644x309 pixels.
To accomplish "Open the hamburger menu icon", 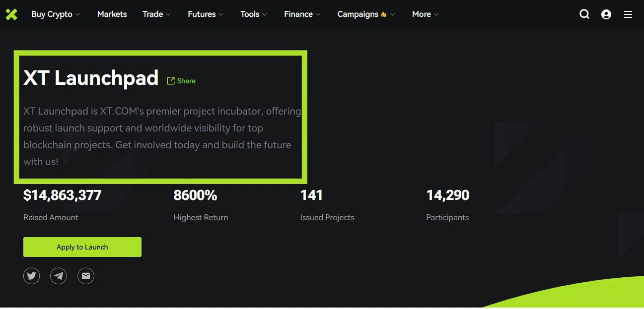I will pyautogui.click(x=628, y=14).
